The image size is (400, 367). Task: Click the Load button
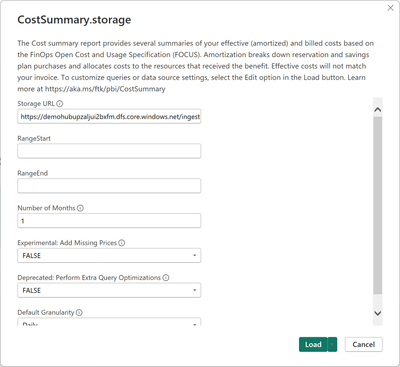tap(313, 345)
